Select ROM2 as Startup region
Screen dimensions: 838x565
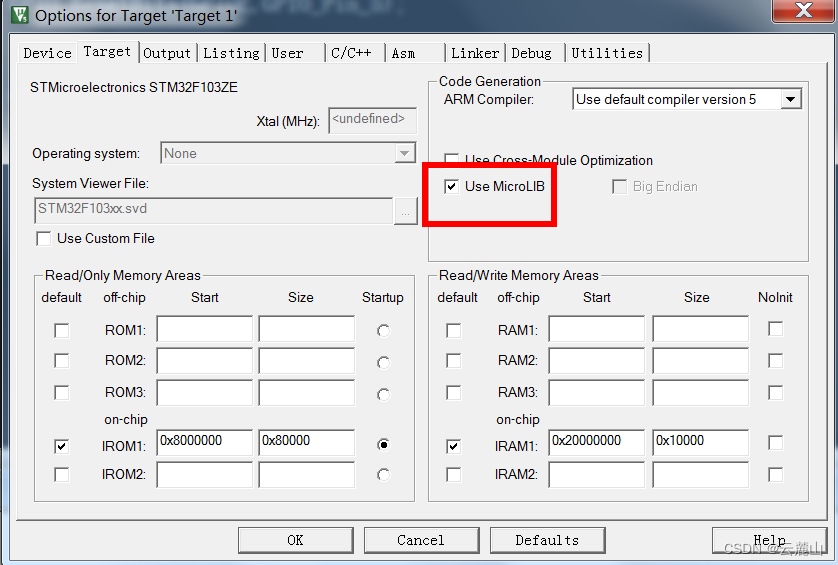pyautogui.click(x=383, y=362)
